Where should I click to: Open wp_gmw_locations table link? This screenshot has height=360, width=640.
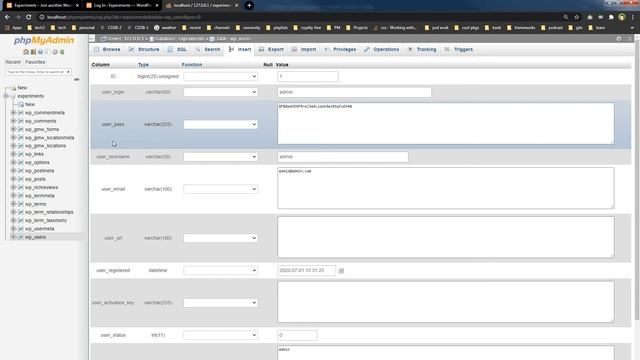(x=45, y=146)
